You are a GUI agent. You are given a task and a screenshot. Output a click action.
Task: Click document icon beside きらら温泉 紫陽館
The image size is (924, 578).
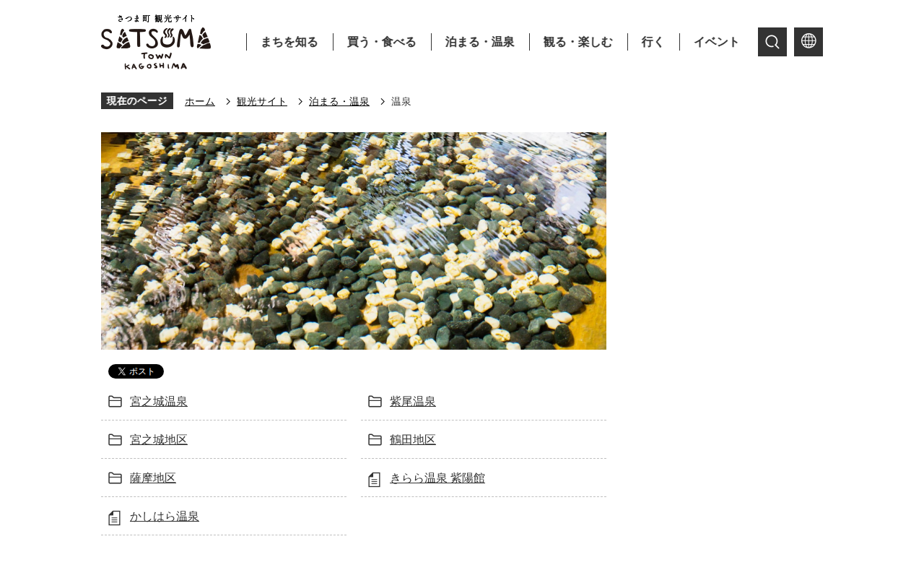pyautogui.click(x=374, y=479)
